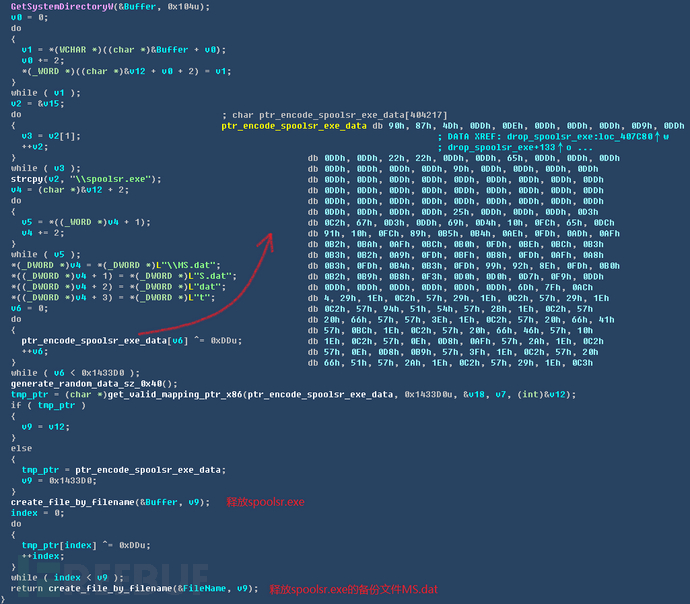690x604 pixels.
Task: Click the line 'v4 = (char *)&v12 + 2;'
Action: coord(70,190)
